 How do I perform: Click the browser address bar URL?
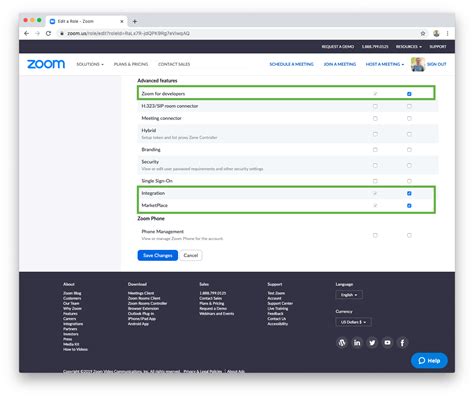click(x=128, y=33)
